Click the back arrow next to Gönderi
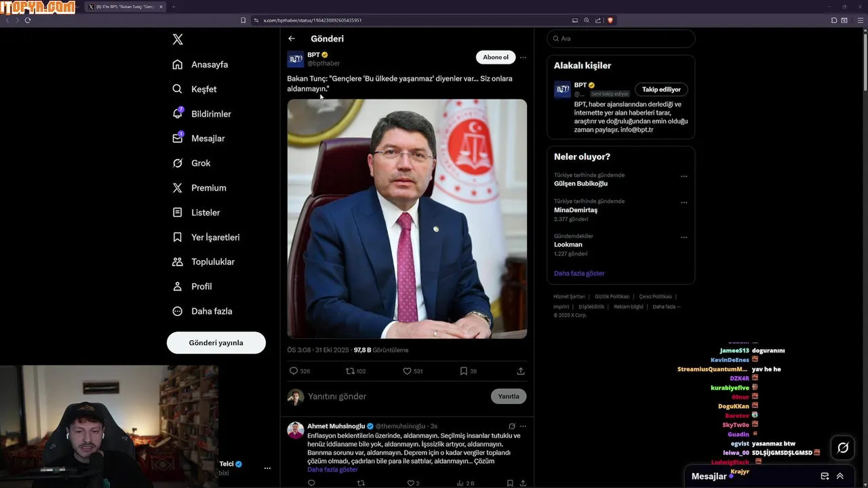Image resolution: width=868 pixels, height=488 pixels. (292, 39)
